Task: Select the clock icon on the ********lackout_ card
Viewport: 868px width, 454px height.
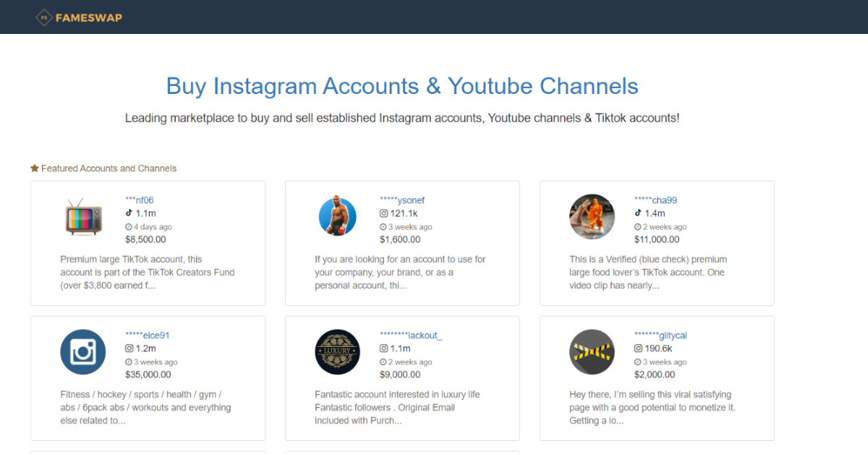Action: pos(383,362)
